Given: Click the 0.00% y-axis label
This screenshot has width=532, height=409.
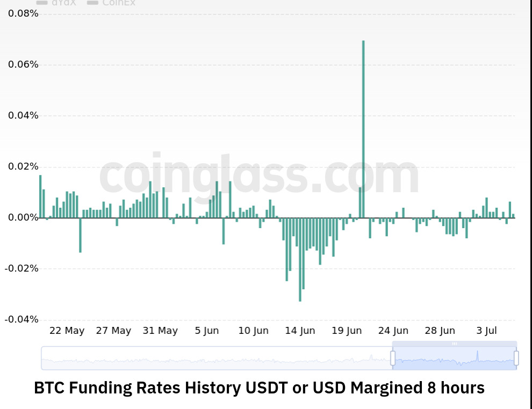Looking at the screenshot, I should (23, 217).
